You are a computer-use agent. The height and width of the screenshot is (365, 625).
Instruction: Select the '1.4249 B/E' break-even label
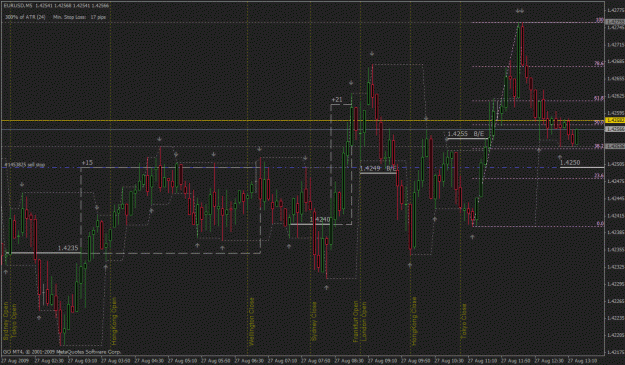pos(378,168)
